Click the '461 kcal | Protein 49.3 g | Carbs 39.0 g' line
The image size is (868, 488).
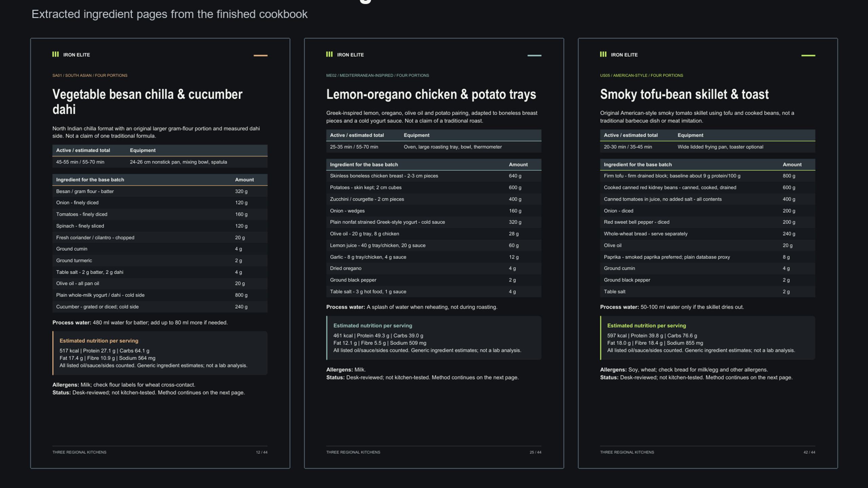(x=378, y=335)
